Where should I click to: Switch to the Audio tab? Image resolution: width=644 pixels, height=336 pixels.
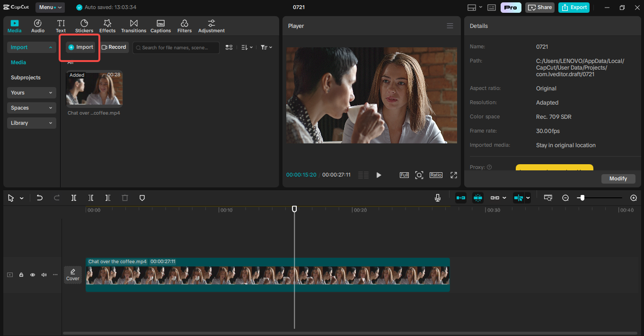pyautogui.click(x=37, y=26)
